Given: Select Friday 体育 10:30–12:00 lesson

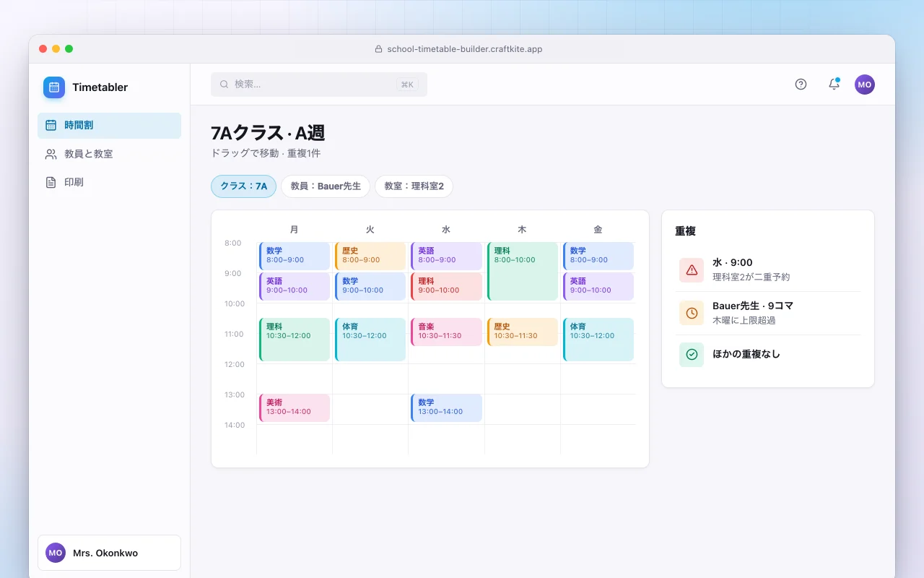Looking at the screenshot, I should [x=598, y=340].
